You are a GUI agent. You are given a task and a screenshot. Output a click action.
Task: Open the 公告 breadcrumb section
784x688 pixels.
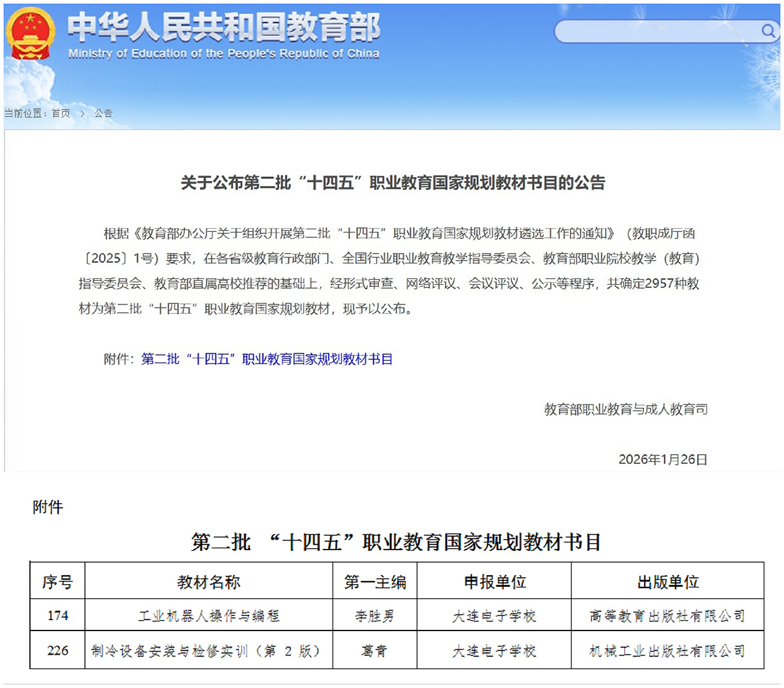(103, 114)
